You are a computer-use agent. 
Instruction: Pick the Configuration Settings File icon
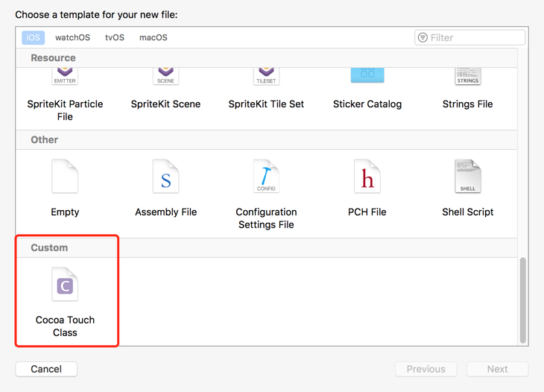pos(266,177)
